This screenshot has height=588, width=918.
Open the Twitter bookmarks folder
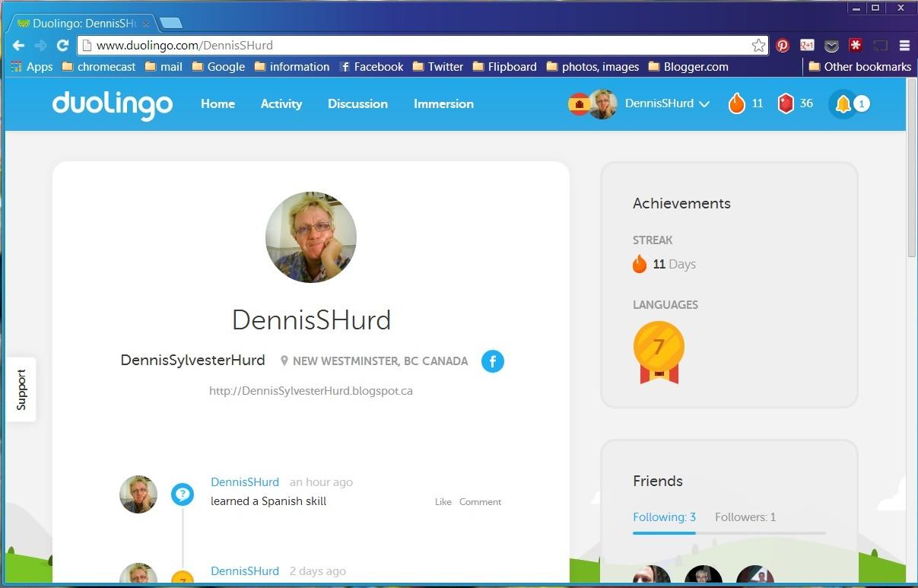pos(438,67)
